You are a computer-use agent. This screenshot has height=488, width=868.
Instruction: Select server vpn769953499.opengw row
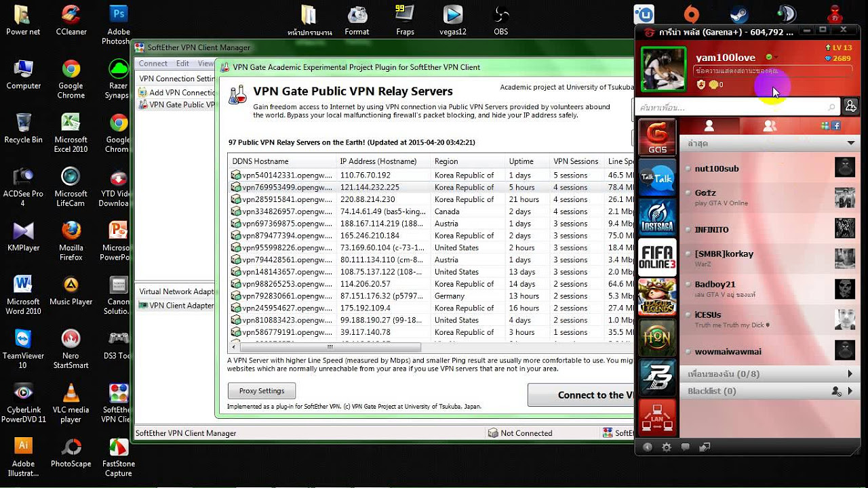[431, 187]
